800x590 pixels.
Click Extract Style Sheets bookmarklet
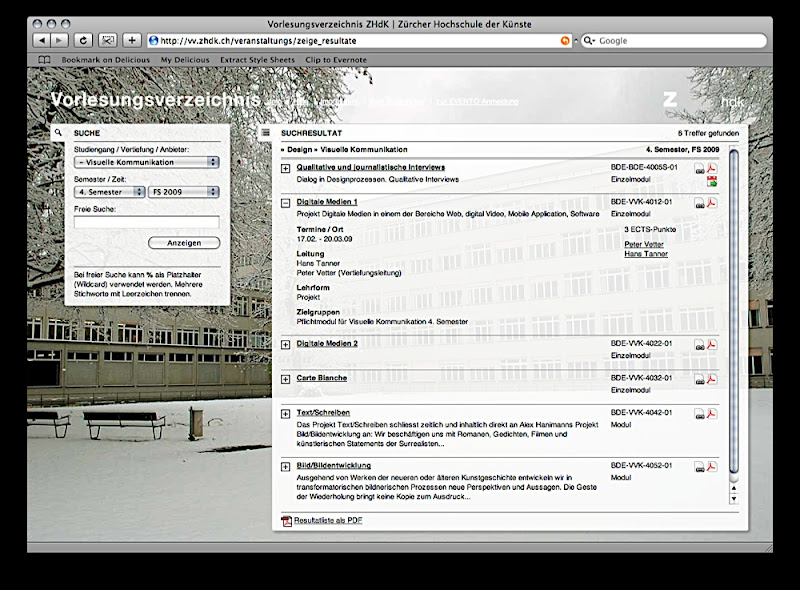(258, 60)
